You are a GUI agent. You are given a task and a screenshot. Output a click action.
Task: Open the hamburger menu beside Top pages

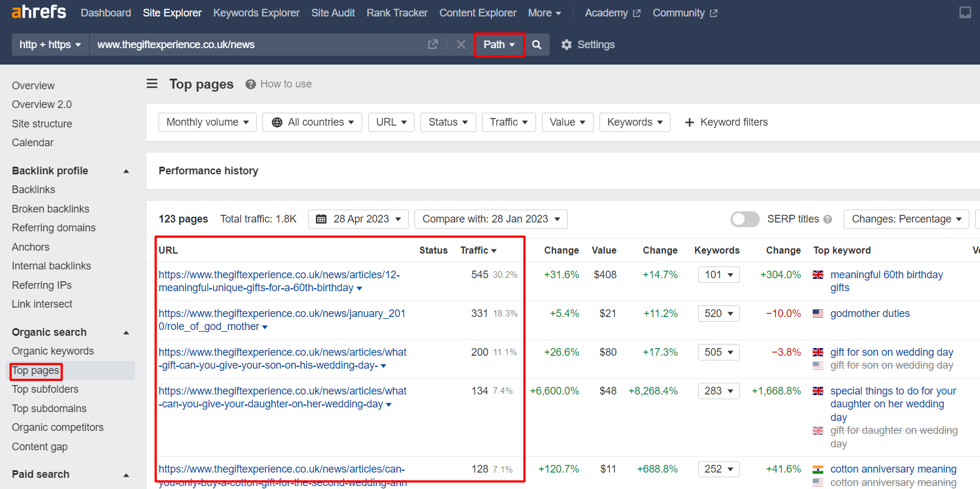152,84
